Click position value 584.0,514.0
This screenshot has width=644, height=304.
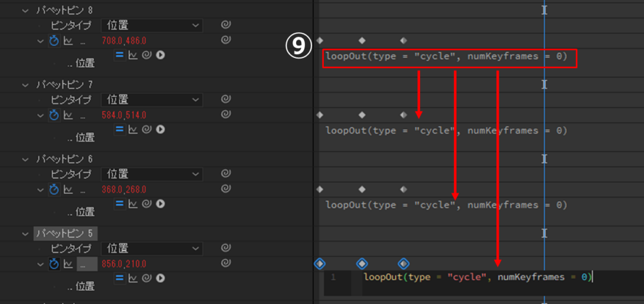pos(124,115)
